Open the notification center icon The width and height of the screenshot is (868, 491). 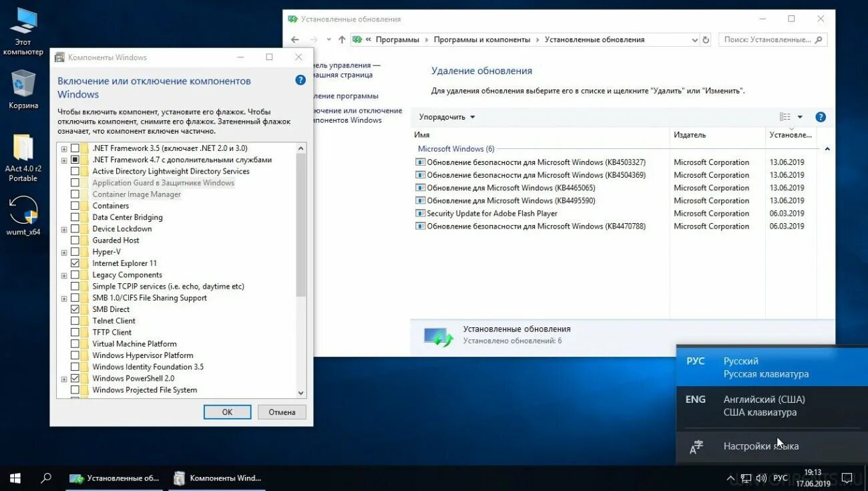[x=847, y=478]
